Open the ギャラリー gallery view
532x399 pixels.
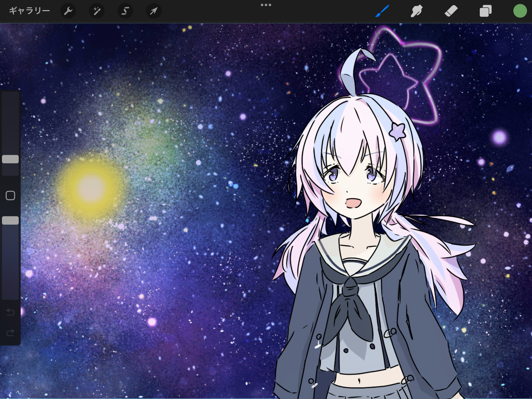tap(29, 11)
